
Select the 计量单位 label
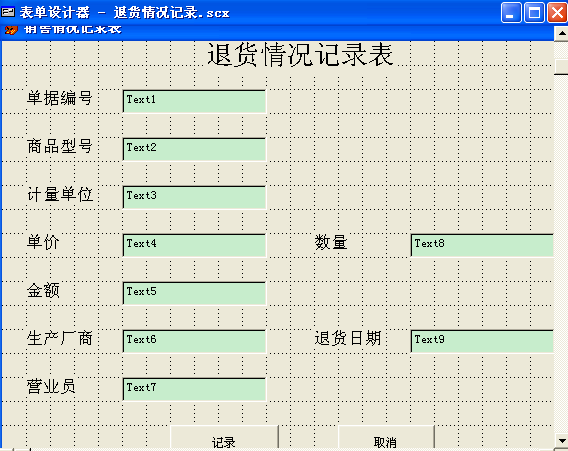click(x=60, y=194)
